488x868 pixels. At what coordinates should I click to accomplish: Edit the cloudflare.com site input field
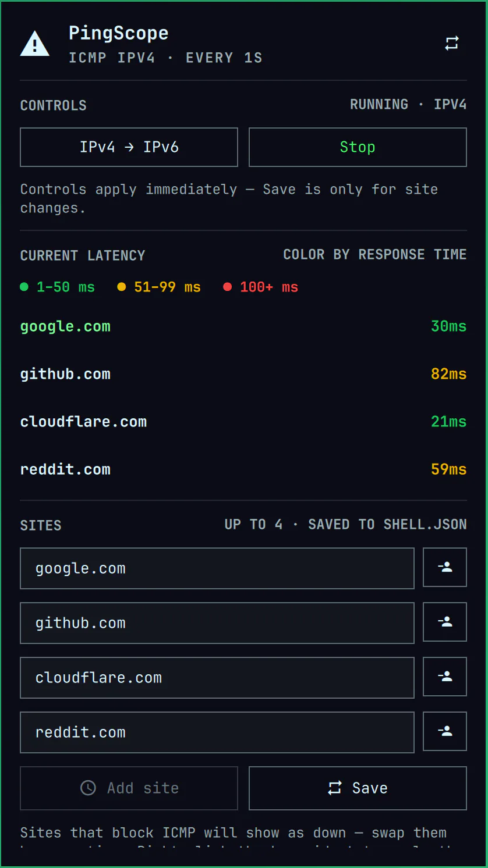217,678
